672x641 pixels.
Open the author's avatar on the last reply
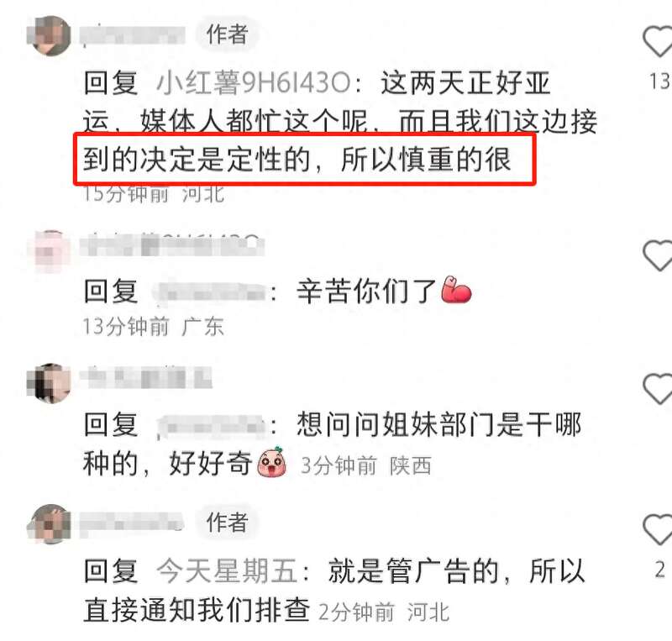(x=49, y=524)
